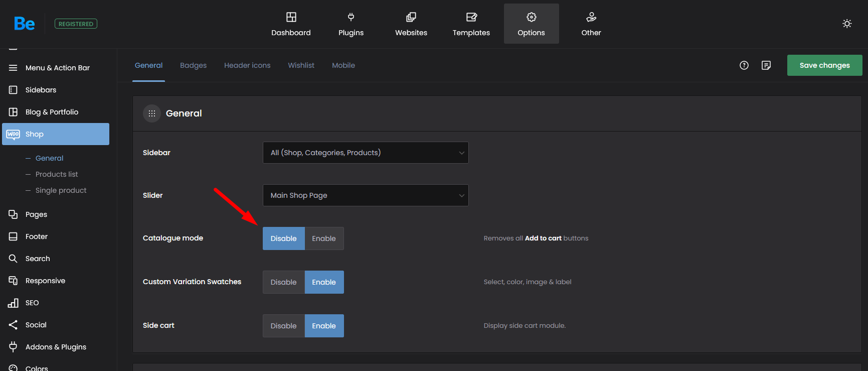Open Menu & Action Bar settings
Image resolution: width=868 pixels, height=371 pixels.
click(x=56, y=68)
